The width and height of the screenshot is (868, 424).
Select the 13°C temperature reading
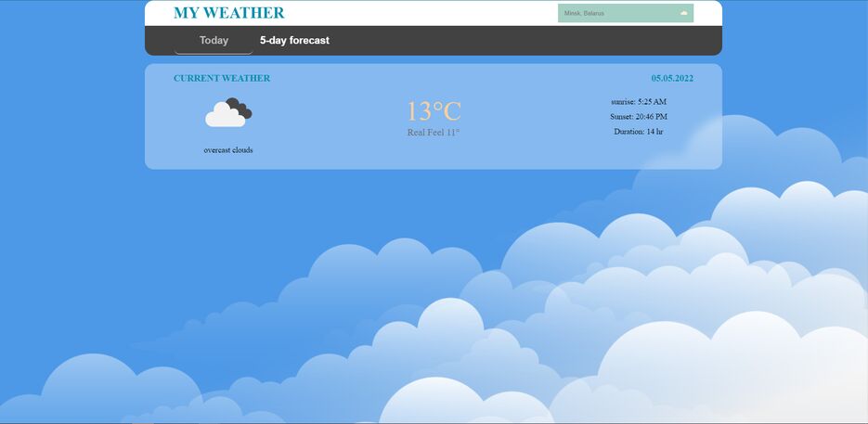(434, 111)
